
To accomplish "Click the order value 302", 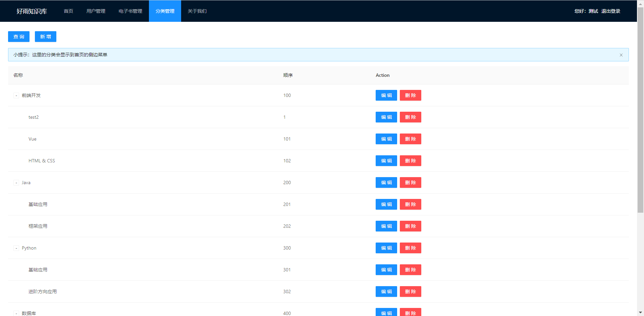I will 287,292.
